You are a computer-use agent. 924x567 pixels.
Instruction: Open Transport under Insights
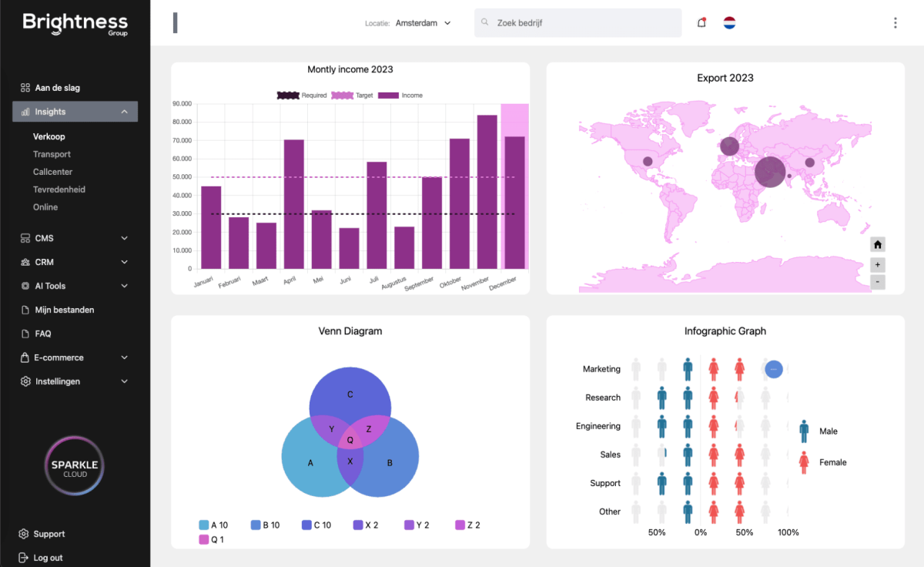click(x=52, y=154)
